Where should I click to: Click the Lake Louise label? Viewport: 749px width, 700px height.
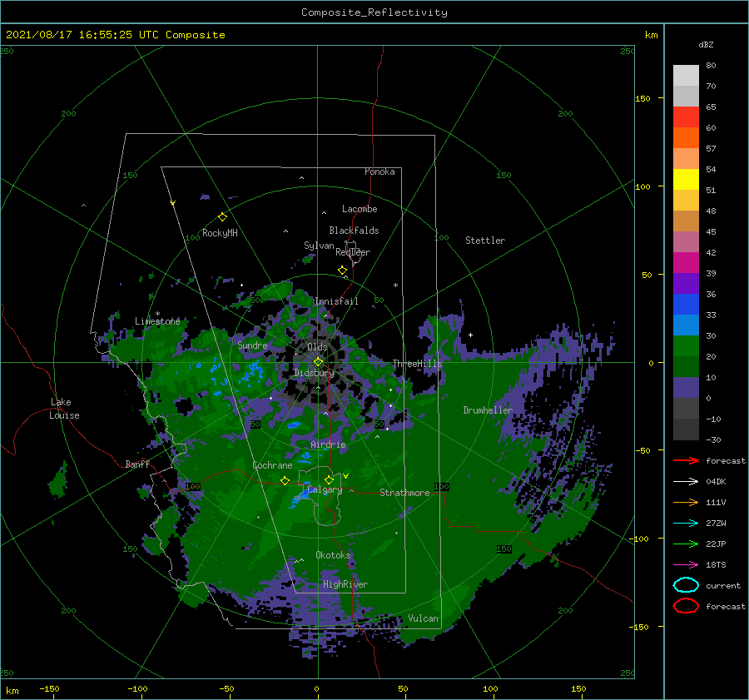pyautogui.click(x=64, y=409)
